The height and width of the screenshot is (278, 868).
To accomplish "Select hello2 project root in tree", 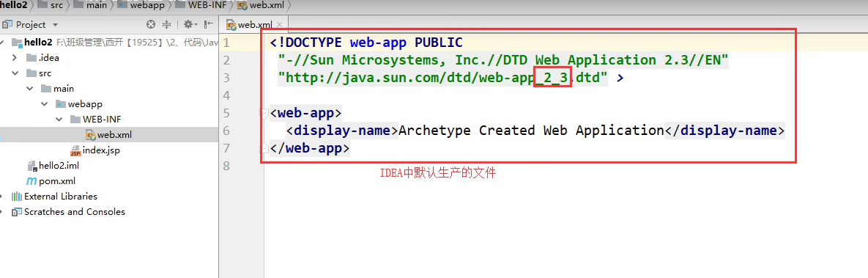I will (x=109, y=42).
